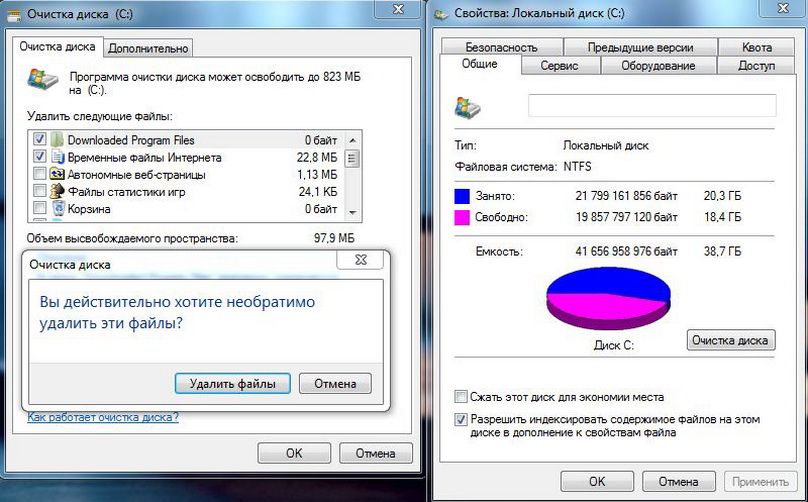Image resolution: width=808 pixels, height=502 pixels.
Task: Click the blue Занято color swatch
Action: [462, 196]
